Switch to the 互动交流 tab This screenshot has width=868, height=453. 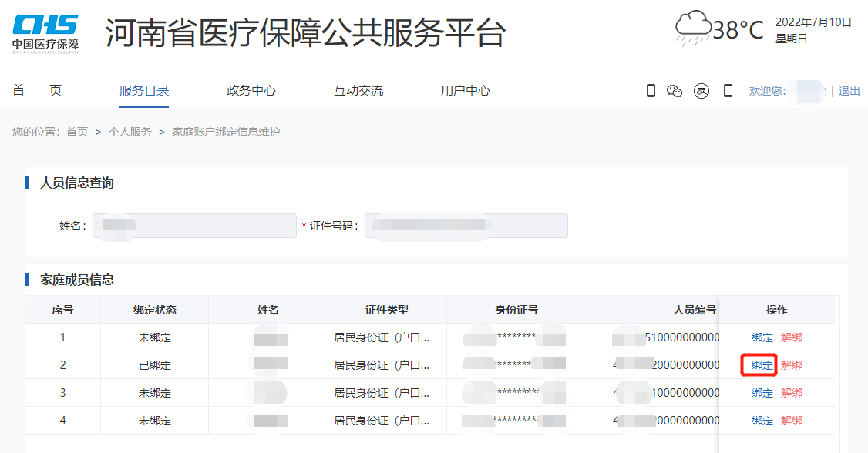click(x=357, y=90)
